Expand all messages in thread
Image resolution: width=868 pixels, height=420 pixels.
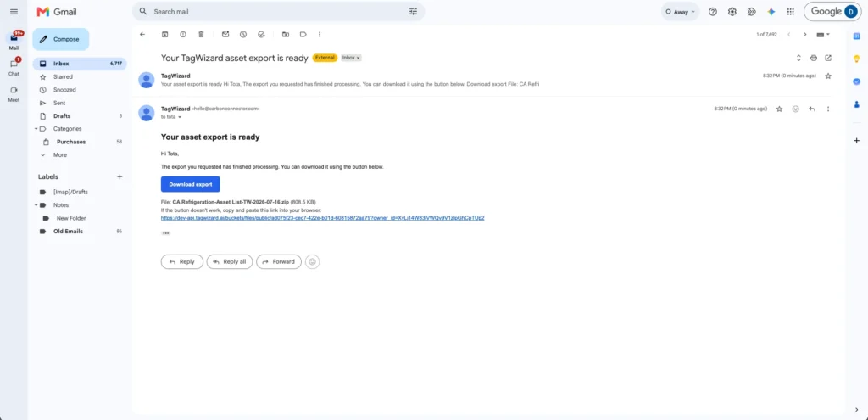click(798, 58)
